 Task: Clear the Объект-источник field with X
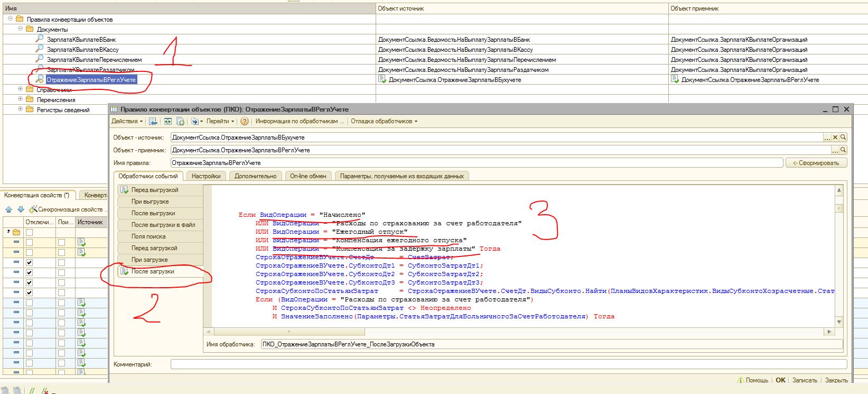tap(835, 138)
